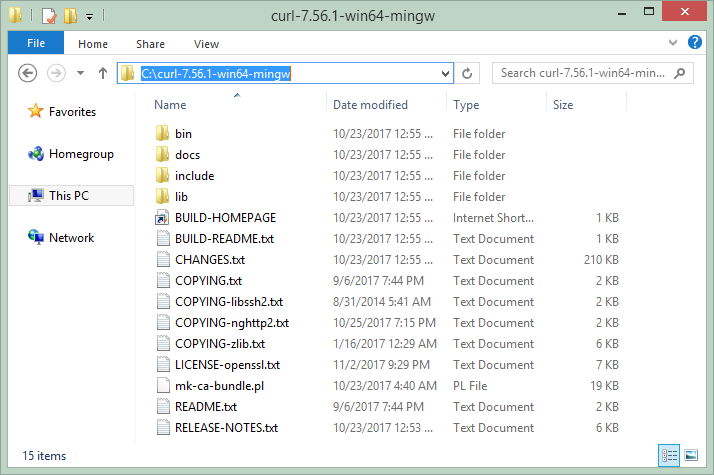Click the Forward navigation arrow
The width and height of the screenshot is (714, 475).
pyautogui.click(x=56, y=73)
